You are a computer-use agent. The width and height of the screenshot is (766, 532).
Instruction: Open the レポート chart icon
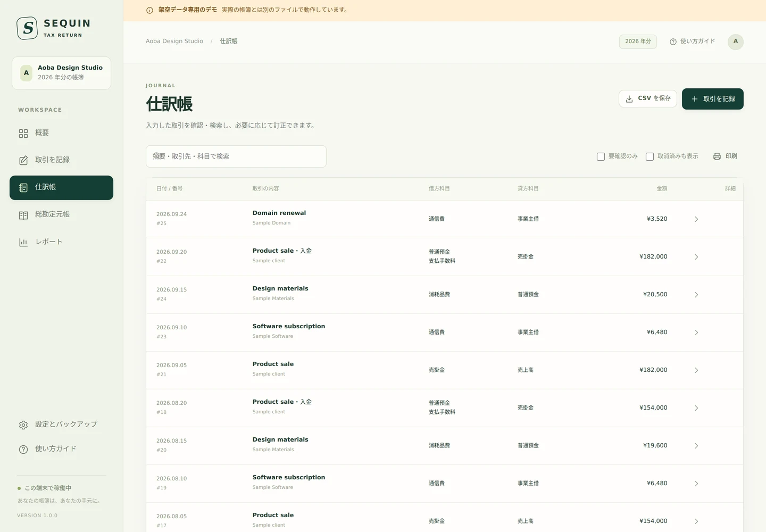tap(23, 243)
